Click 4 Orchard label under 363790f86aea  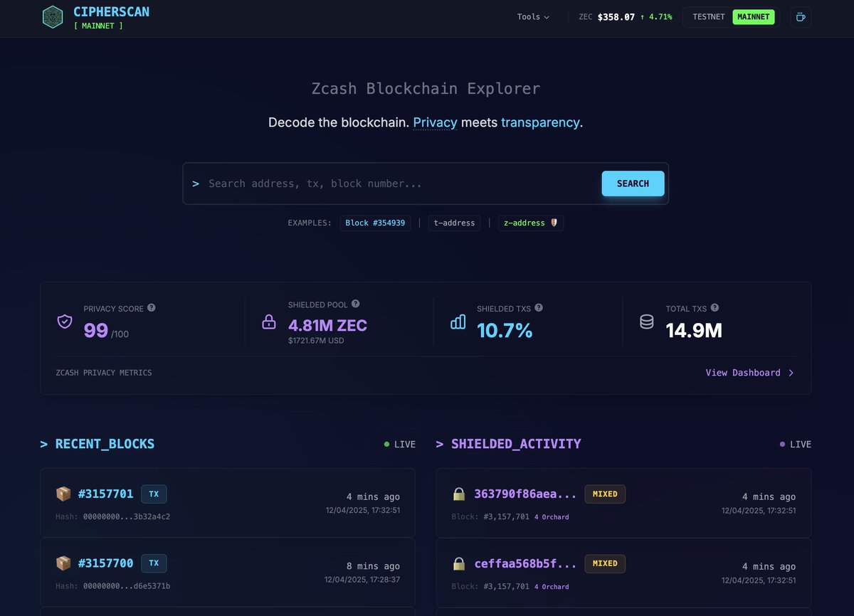552,517
